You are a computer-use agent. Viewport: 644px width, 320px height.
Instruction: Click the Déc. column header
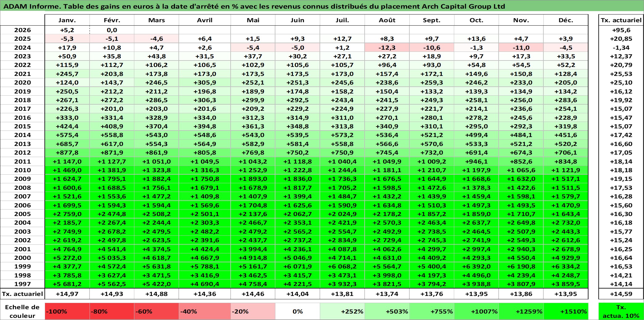point(566,20)
